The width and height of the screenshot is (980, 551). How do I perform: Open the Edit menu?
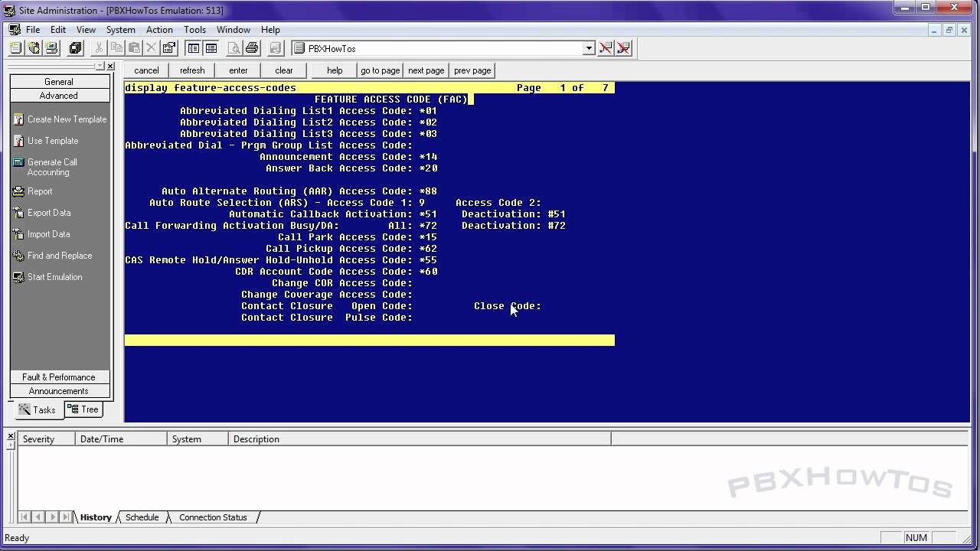(x=58, y=30)
